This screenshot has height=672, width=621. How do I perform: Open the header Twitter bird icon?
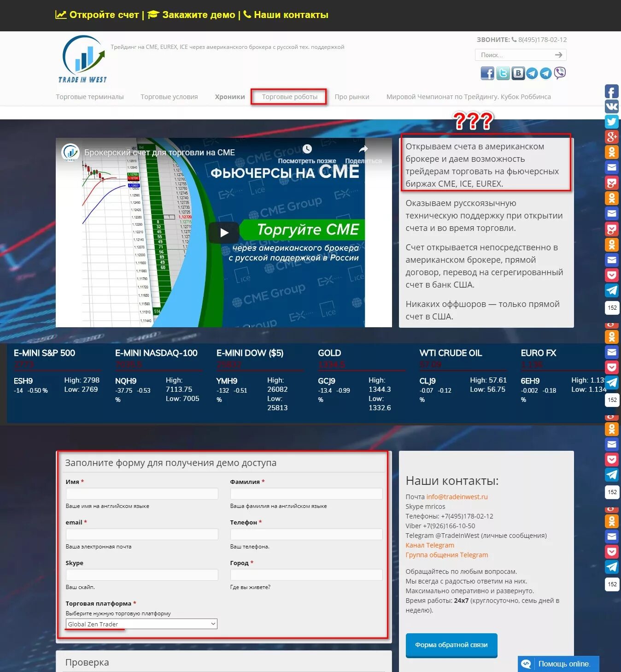tap(503, 73)
